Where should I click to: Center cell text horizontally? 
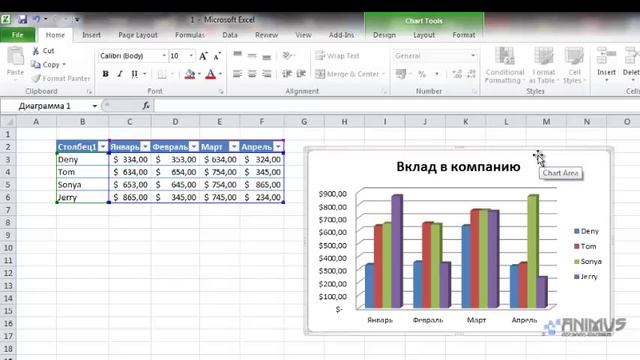(252, 74)
